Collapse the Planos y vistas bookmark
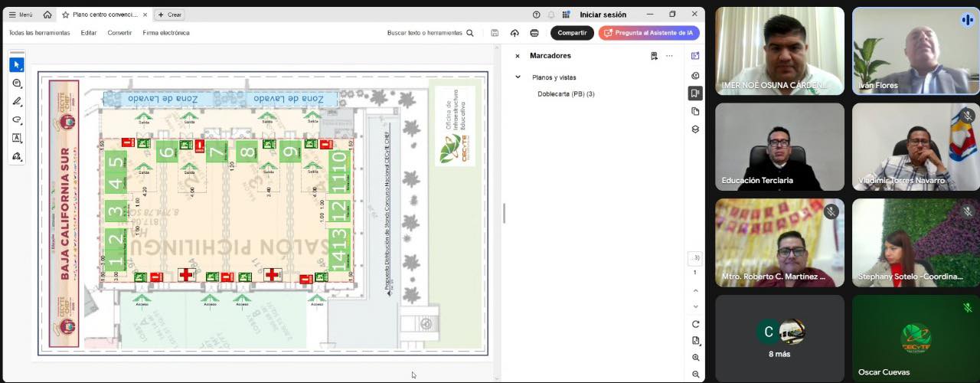This screenshot has height=383, width=980. tap(518, 77)
